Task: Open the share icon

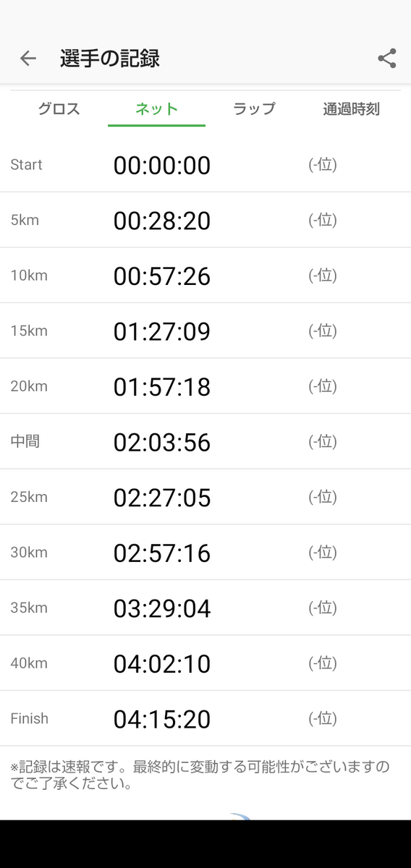Action: [x=387, y=59]
